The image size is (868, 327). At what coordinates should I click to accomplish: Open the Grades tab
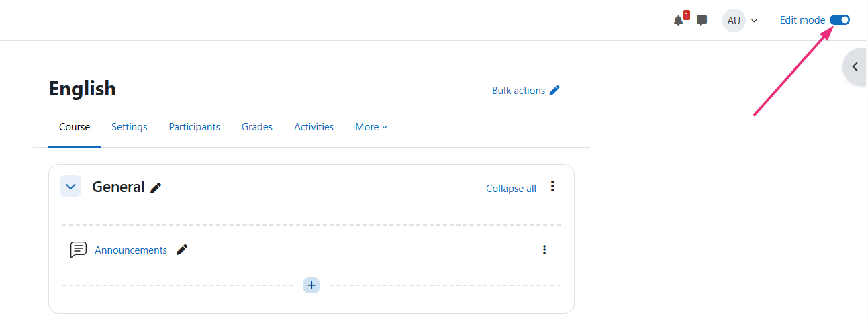(x=257, y=127)
